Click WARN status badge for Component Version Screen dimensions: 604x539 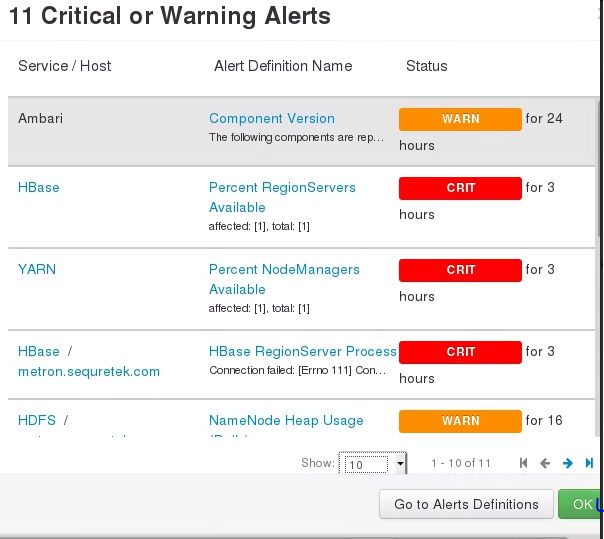pos(460,119)
